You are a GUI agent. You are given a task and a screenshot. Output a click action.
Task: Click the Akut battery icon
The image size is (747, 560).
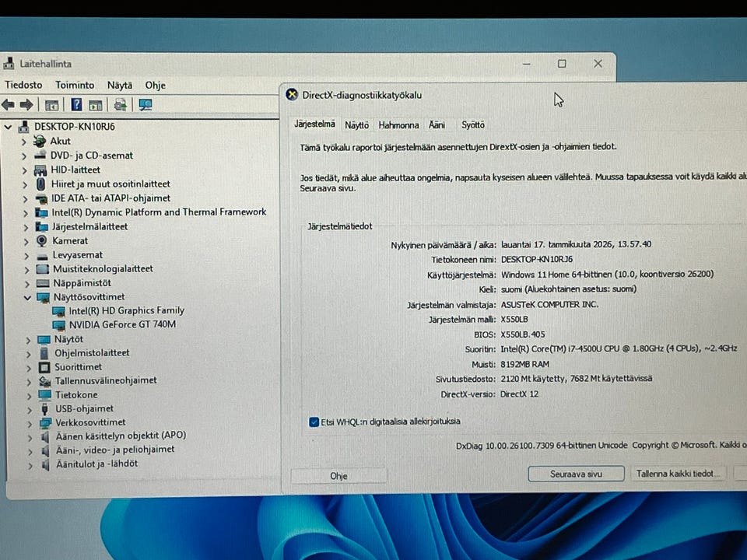(40, 141)
